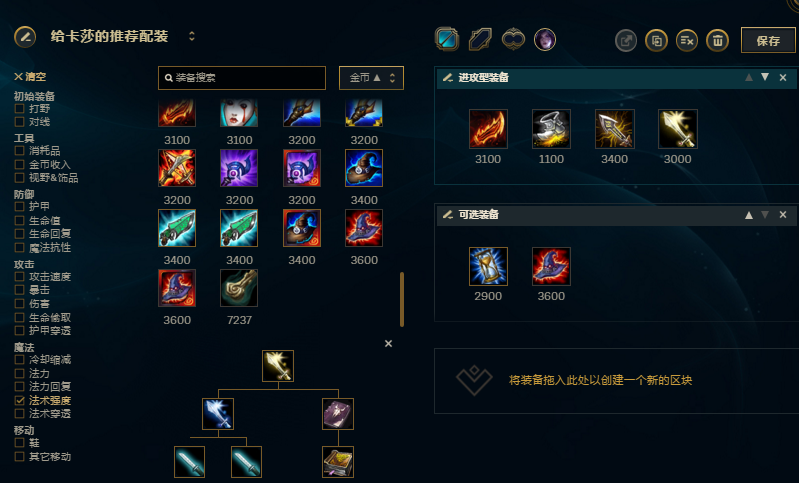
Task: Select the Summoner's Rift map icon
Action: [447, 39]
